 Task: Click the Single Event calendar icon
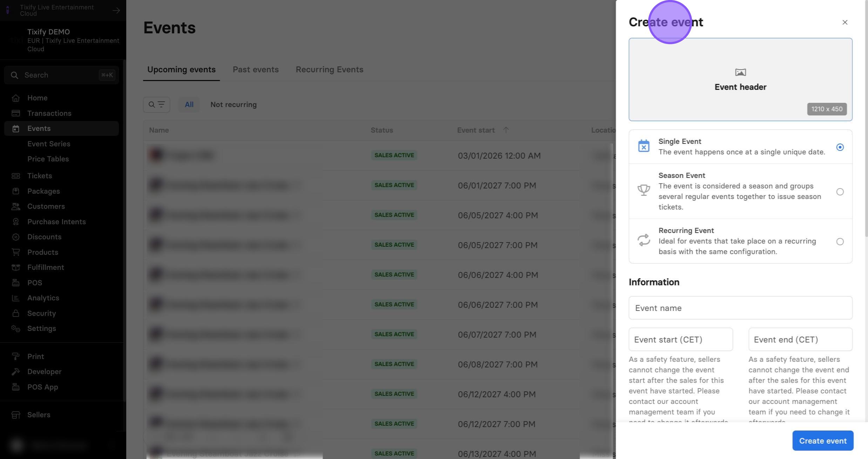pos(644,146)
